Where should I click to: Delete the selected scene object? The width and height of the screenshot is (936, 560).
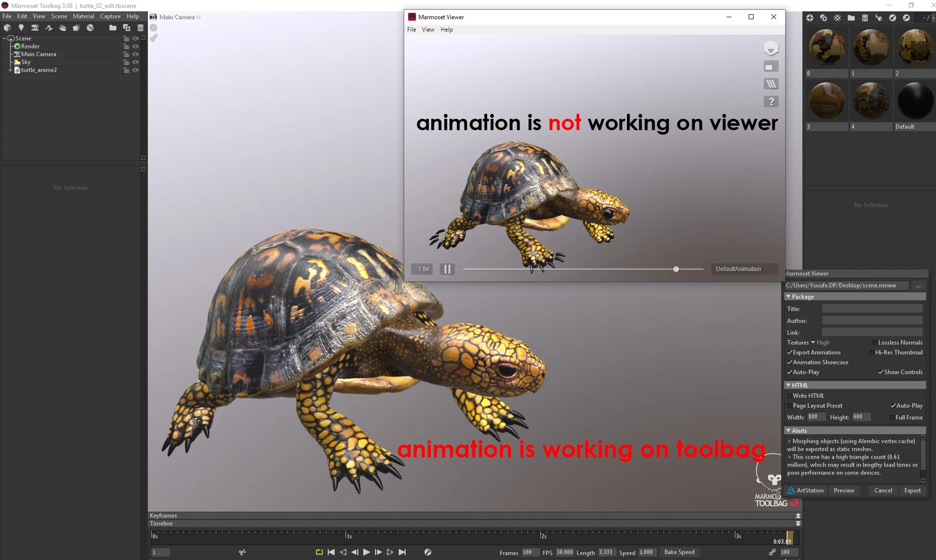pyautogui.click(x=140, y=28)
